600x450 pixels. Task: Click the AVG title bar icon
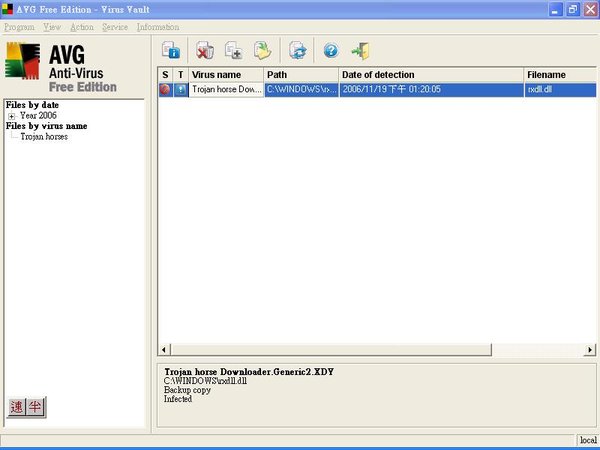click(x=7, y=9)
